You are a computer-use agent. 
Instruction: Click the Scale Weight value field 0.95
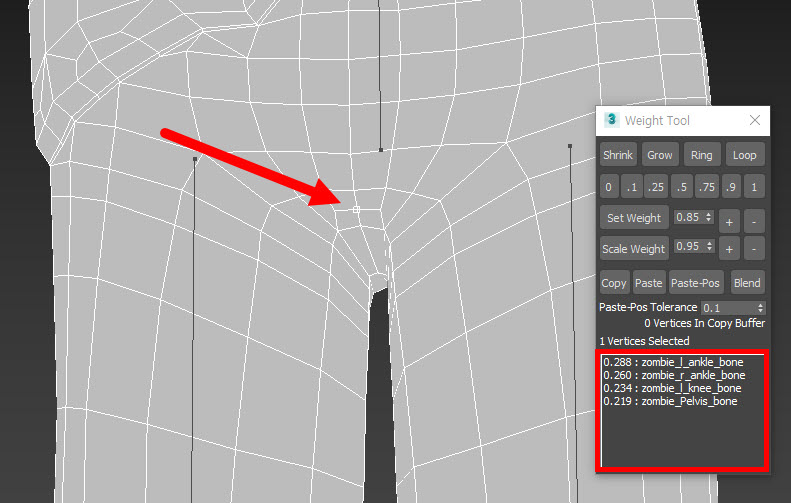[689, 246]
